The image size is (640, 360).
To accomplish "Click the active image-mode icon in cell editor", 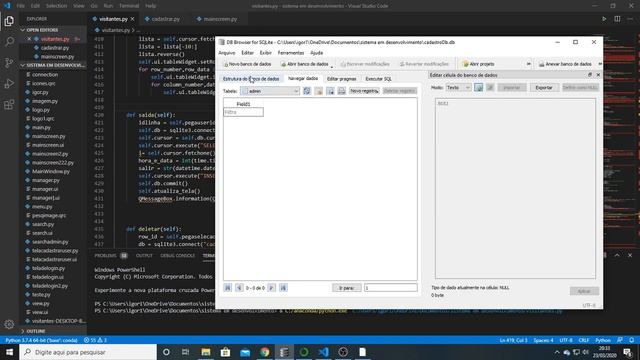I will 478,87.
